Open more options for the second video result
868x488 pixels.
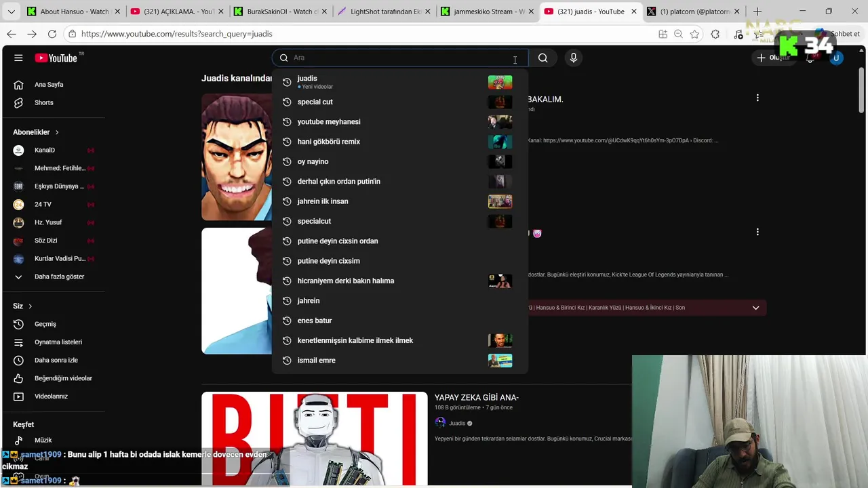757,232
